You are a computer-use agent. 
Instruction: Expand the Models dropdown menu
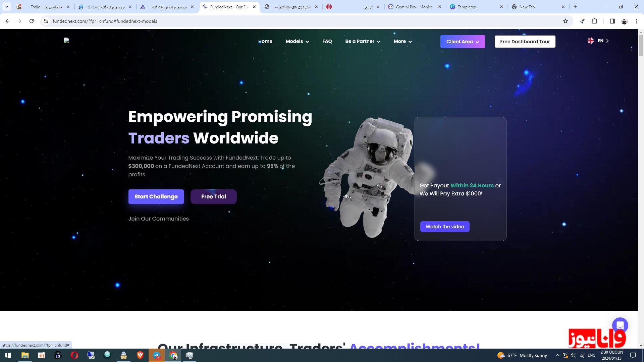pos(297,41)
